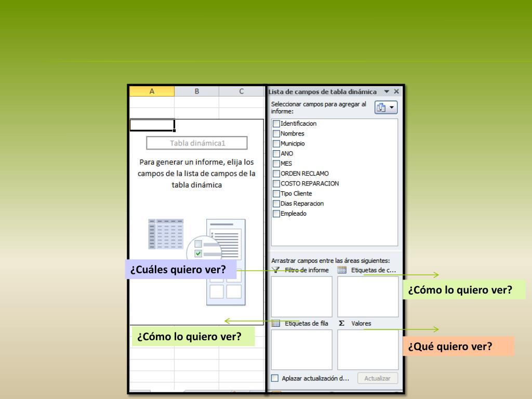Viewport: 532px width, 399px height.
Task: Click the Actualizar button
Action: pyautogui.click(x=377, y=378)
